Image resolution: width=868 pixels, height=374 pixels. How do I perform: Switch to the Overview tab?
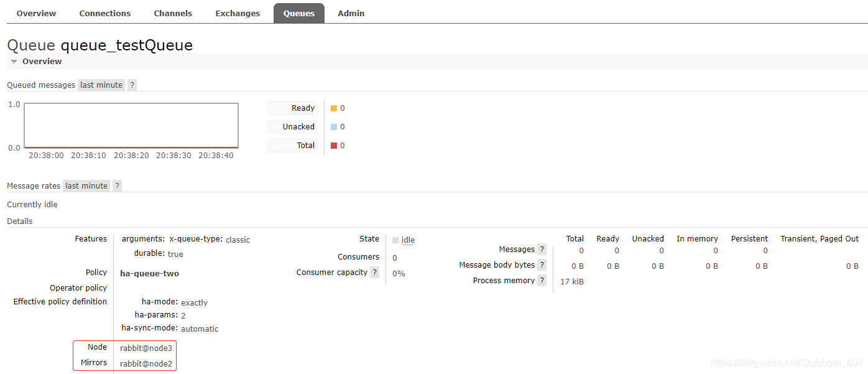click(36, 13)
